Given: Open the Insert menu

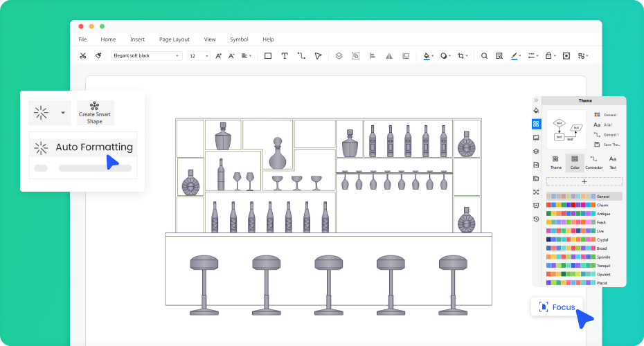Looking at the screenshot, I should [x=137, y=39].
